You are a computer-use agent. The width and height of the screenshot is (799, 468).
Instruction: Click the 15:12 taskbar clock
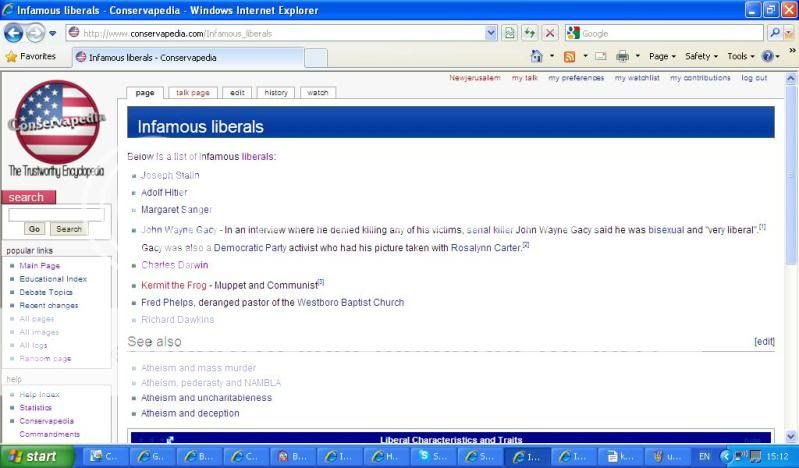(x=778, y=456)
